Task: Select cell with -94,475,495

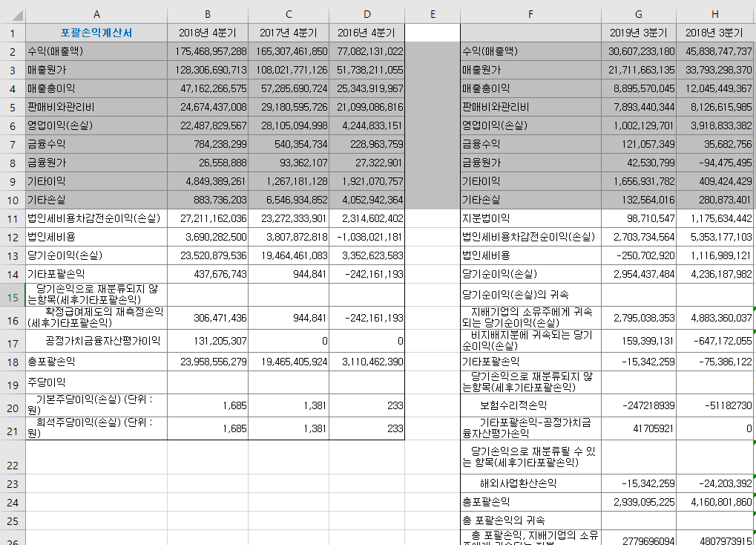Action: pyautogui.click(x=716, y=163)
